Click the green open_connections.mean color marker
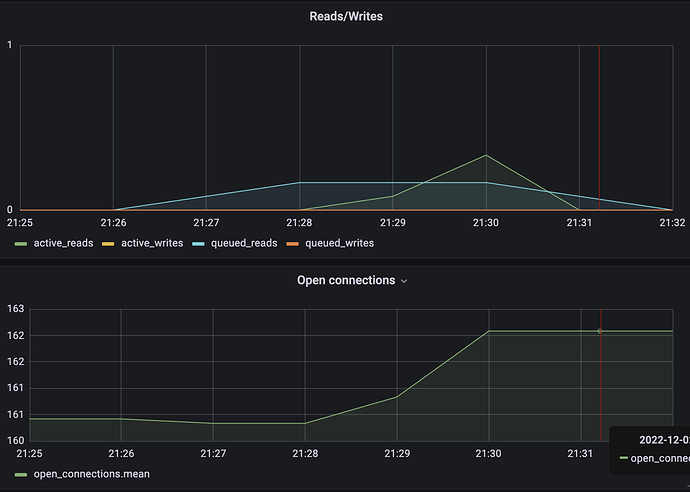 click(21, 473)
